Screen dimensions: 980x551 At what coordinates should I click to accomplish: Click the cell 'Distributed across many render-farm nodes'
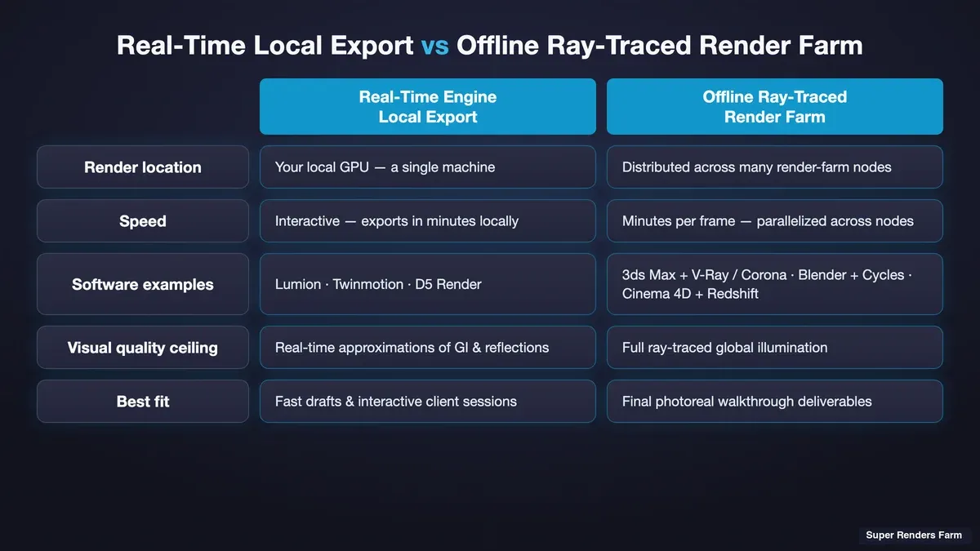[775, 167]
